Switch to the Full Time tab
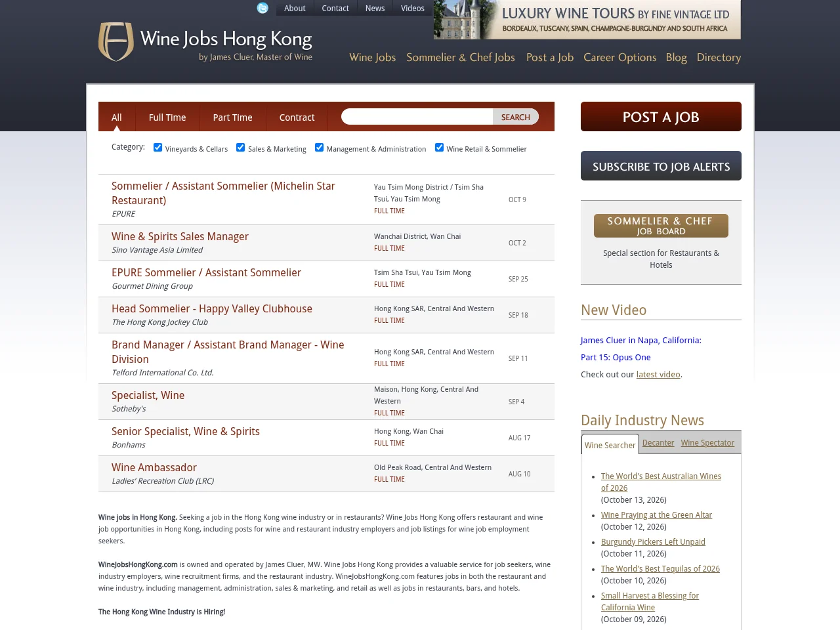Viewport: 840px width, 630px height. click(x=167, y=117)
